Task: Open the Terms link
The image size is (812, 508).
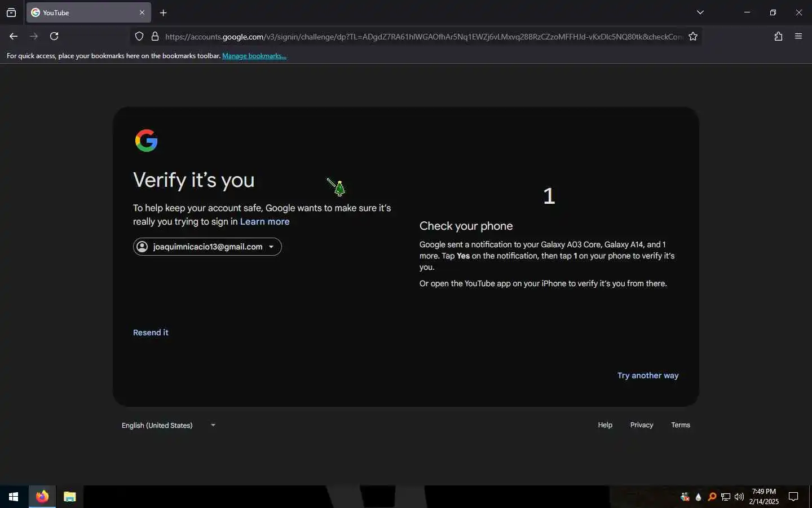Action: pyautogui.click(x=681, y=425)
